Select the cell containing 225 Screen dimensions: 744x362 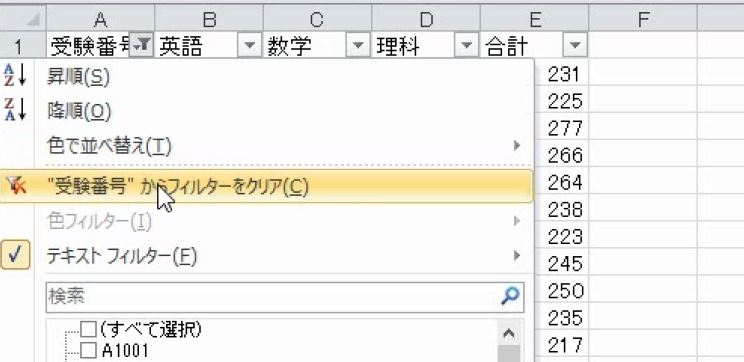pyautogui.click(x=561, y=100)
